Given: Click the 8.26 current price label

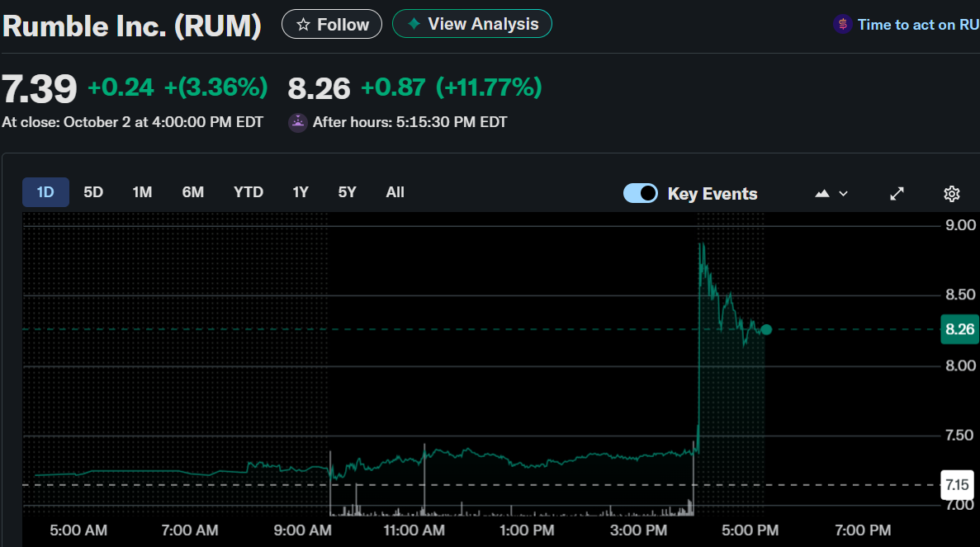Looking at the screenshot, I should 959,329.
